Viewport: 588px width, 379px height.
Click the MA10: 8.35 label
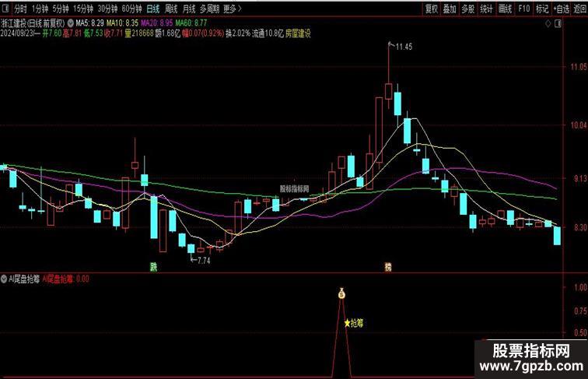pos(122,23)
